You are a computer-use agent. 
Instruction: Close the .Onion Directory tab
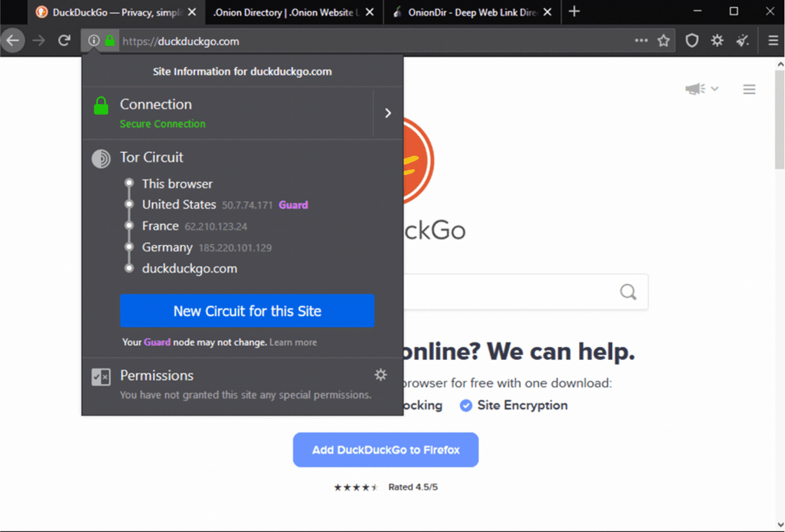(370, 12)
